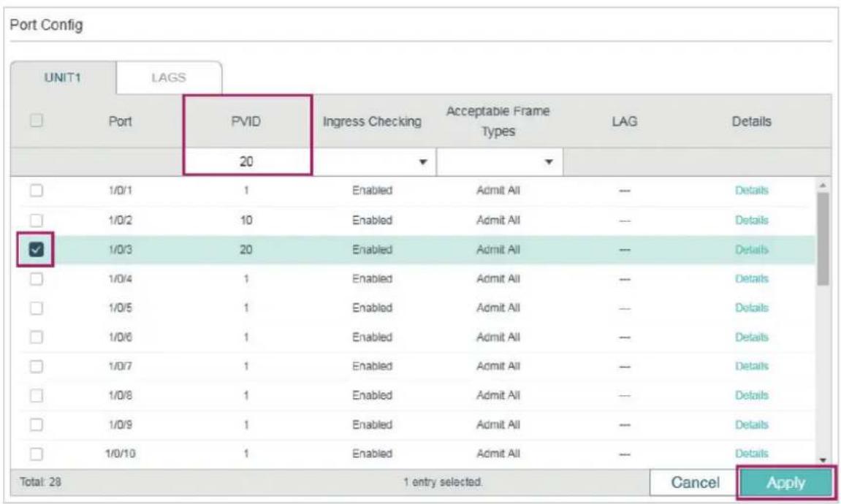Check the box for port 1/0/10

click(x=36, y=454)
